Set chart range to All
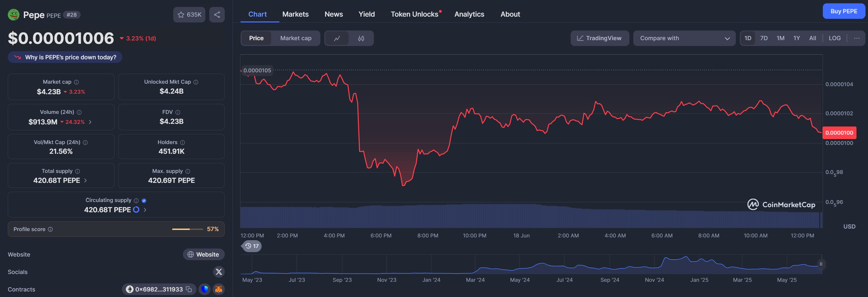The width and height of the screenshot is (868, 297). [x=812, y=38]
